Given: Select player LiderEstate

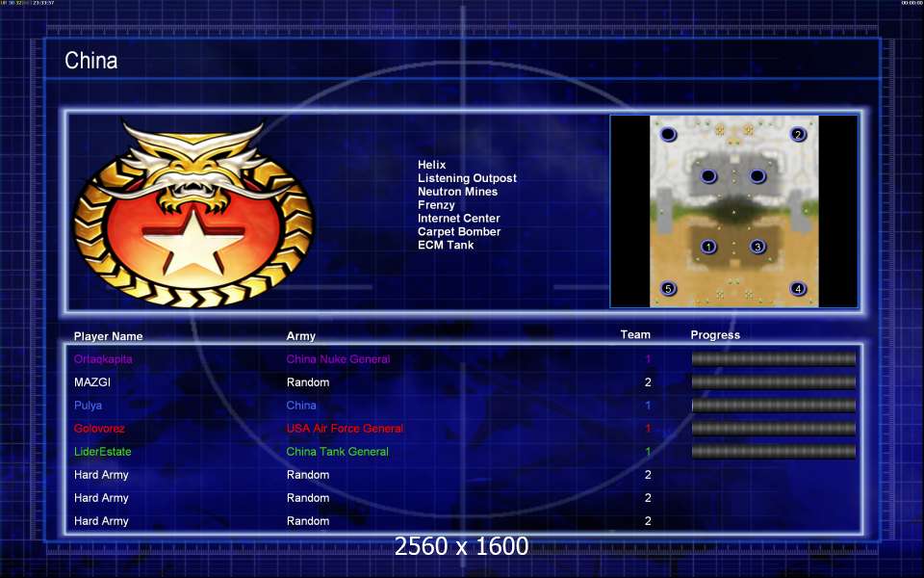Looking at the screenshot, I should (x=103, y=452).
